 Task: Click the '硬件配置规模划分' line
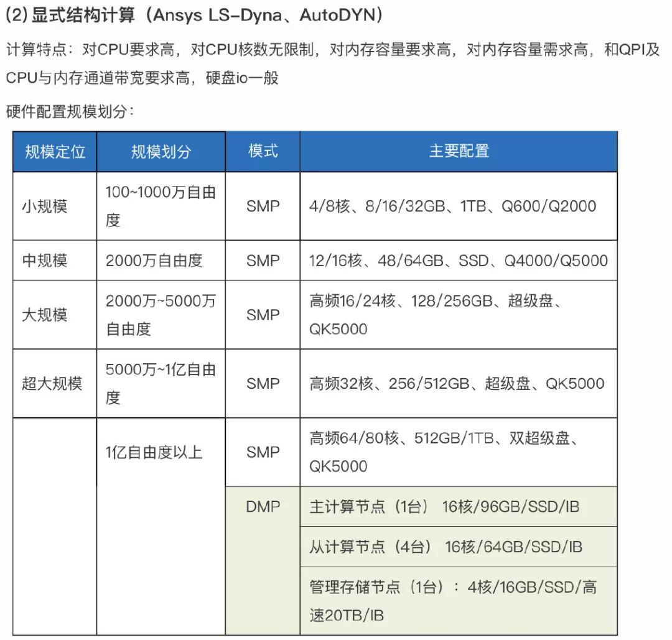point(70,112)
